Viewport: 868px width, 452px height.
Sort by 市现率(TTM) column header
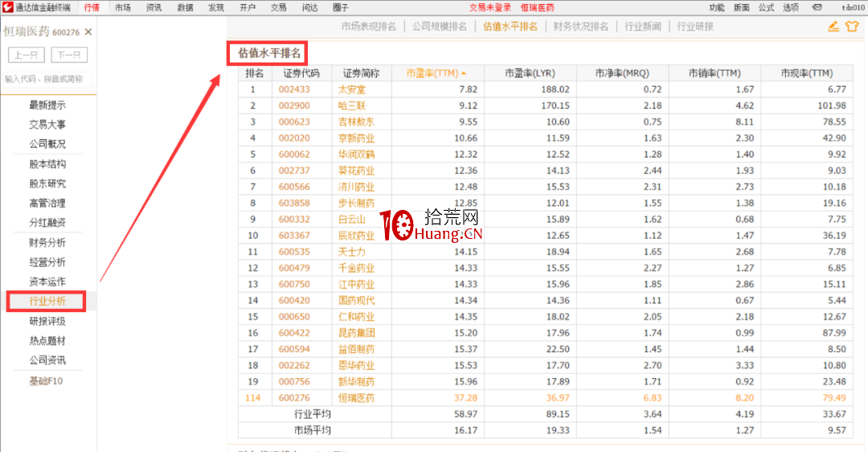807,73
